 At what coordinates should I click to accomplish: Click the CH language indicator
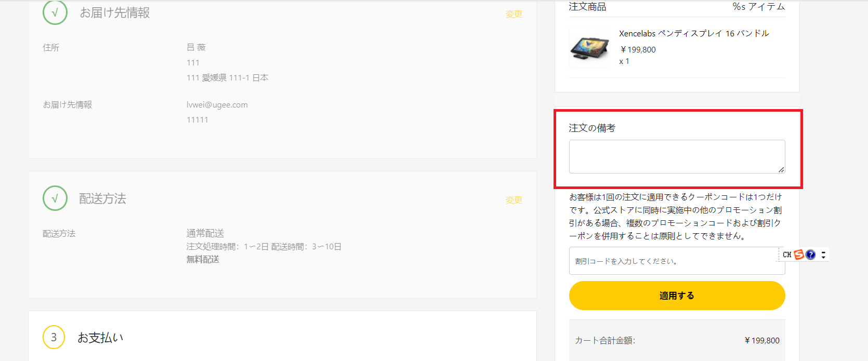787,255
